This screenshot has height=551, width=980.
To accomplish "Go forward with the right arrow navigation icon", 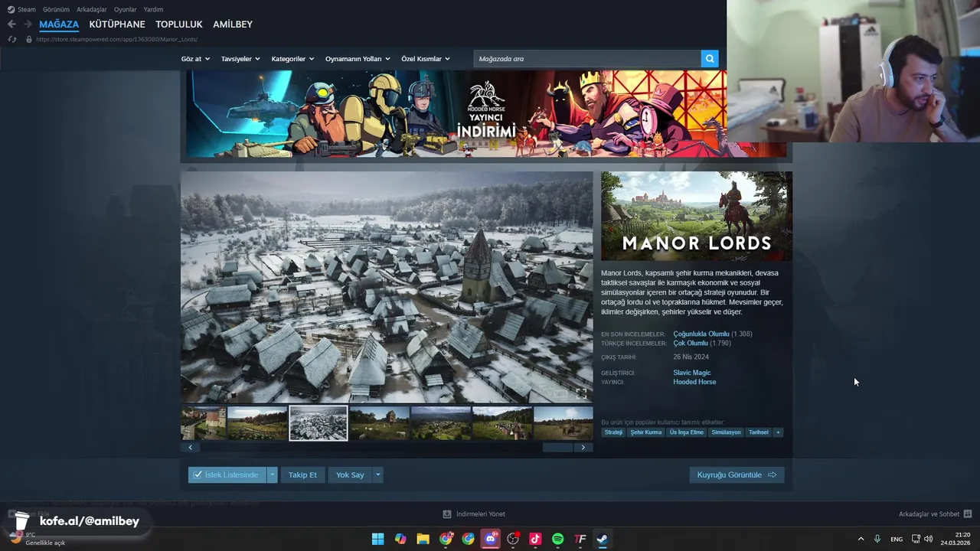I will pyautogui.click(x=28, y=24).
